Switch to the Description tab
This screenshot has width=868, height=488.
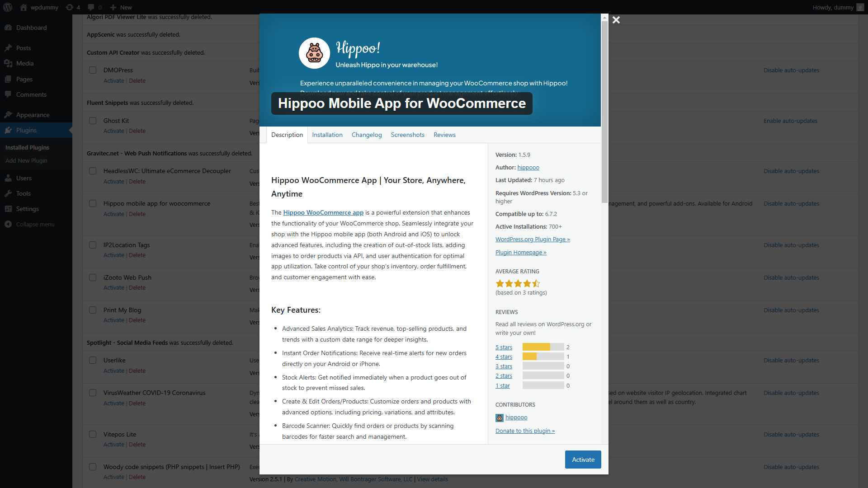[287, 135]
